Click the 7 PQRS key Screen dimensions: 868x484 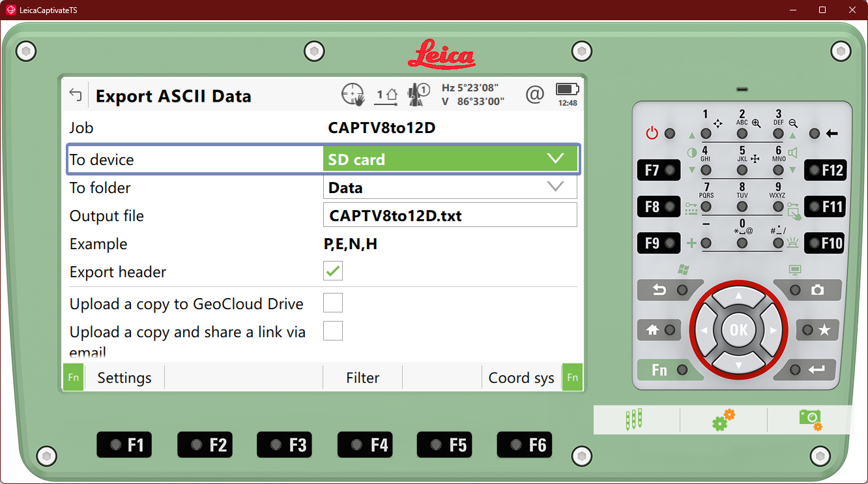(x=706, y=207)
